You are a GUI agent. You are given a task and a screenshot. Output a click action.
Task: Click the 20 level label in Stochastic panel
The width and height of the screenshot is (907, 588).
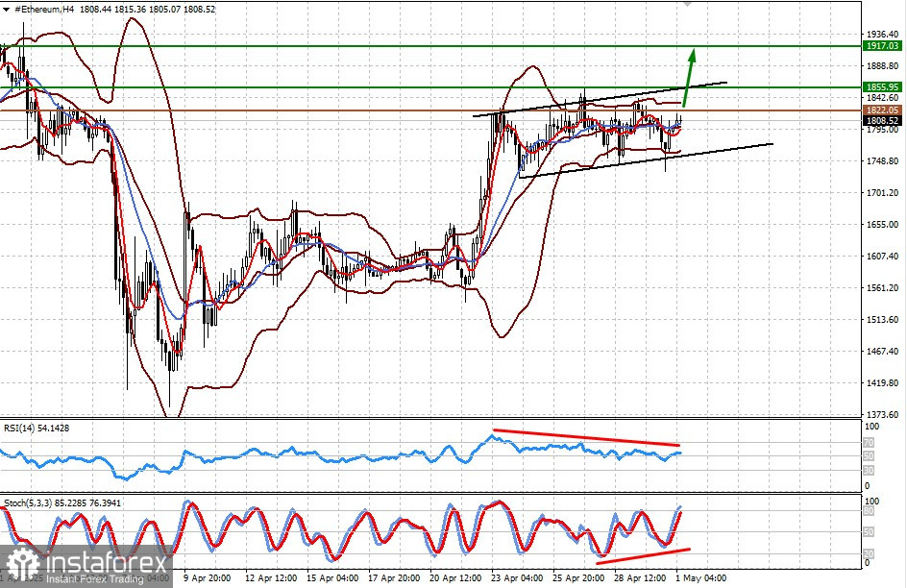pyautogui.click(x=869, y=553)
